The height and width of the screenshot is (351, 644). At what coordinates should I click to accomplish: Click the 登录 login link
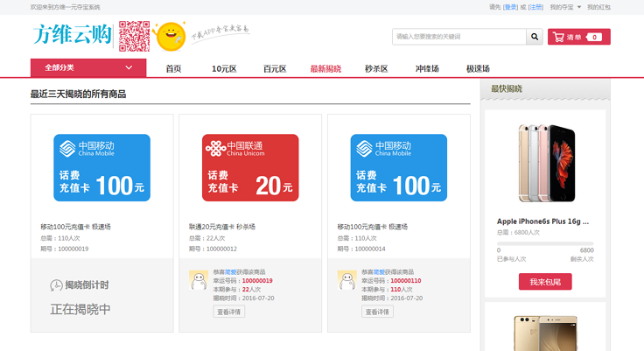click(x=510, y=7)
